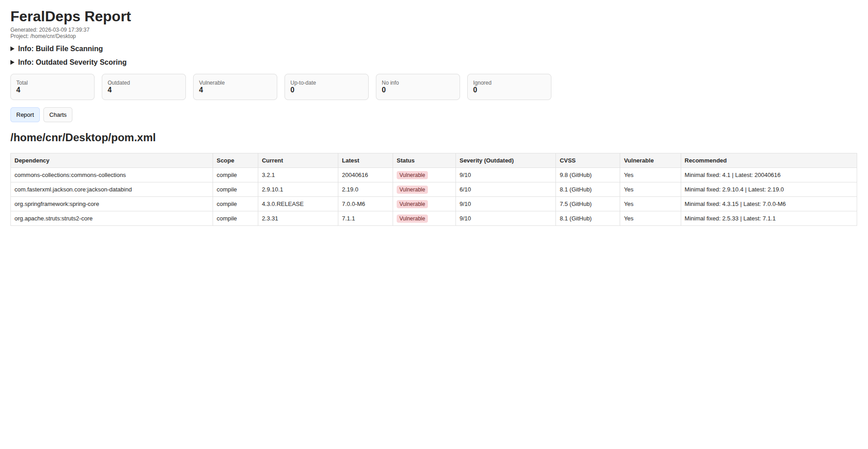Click CVSS 8.1 (GitHub) in jackson-databind row
868x449 pixels.
click(576, 190)
